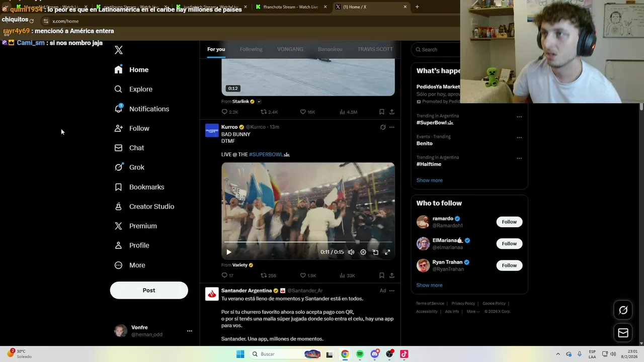
Task: Show more accounts to follow
Action: (429, 285)
